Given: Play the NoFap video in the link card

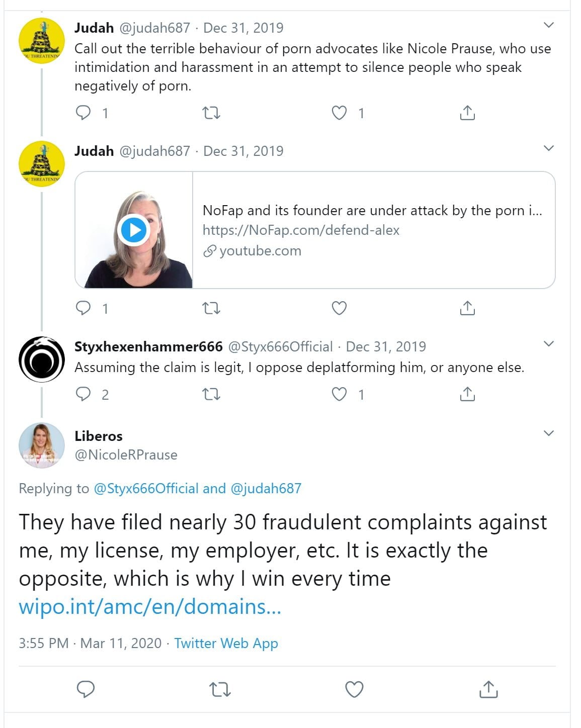Looking at the screenshot, I should click(133, 230).
